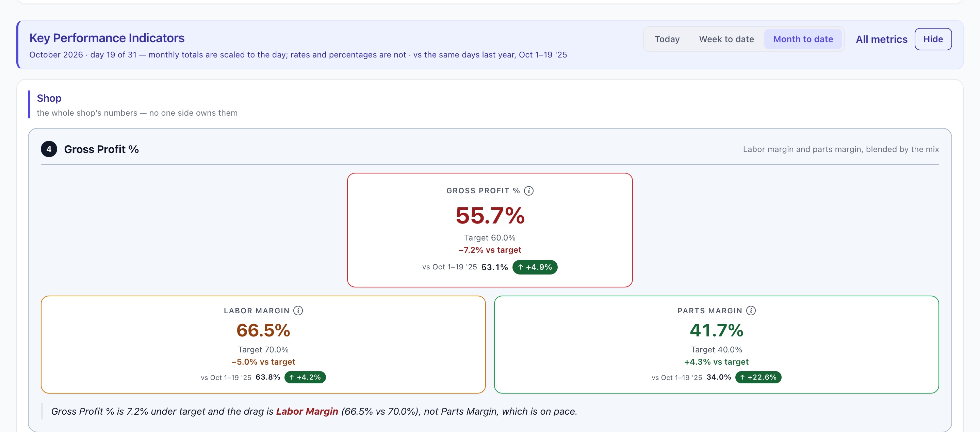Click the 66.5% labor margin value
Image resolution: width=980 pixels, height=432 pixels.
[x=263, y=330]
